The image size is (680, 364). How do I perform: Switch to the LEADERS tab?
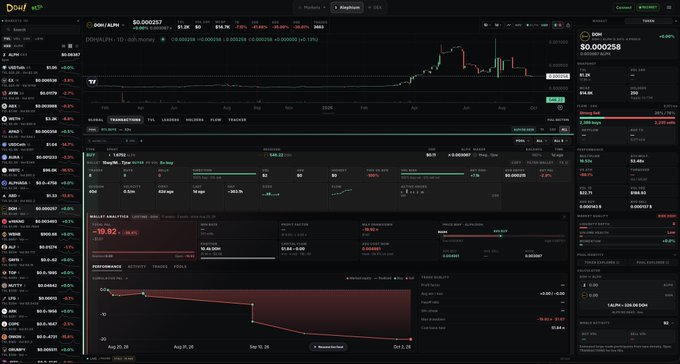point(170,120)
